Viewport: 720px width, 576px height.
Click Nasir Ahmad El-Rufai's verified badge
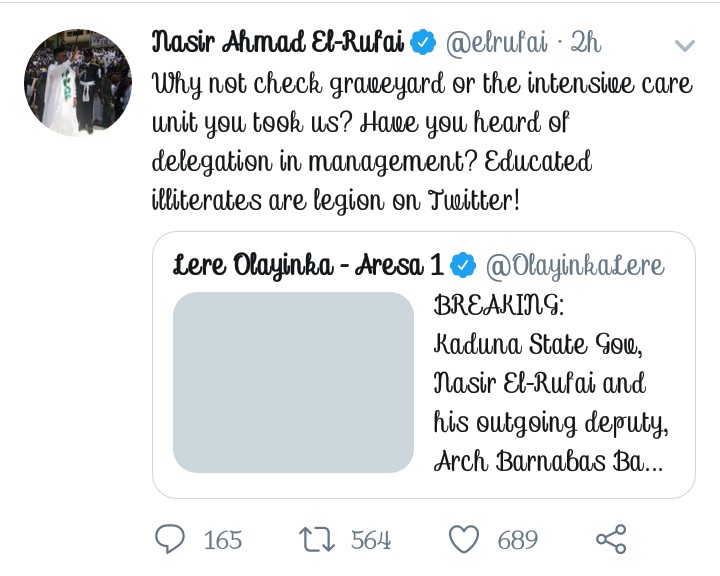pyautogui.click(x=424, y=44)
